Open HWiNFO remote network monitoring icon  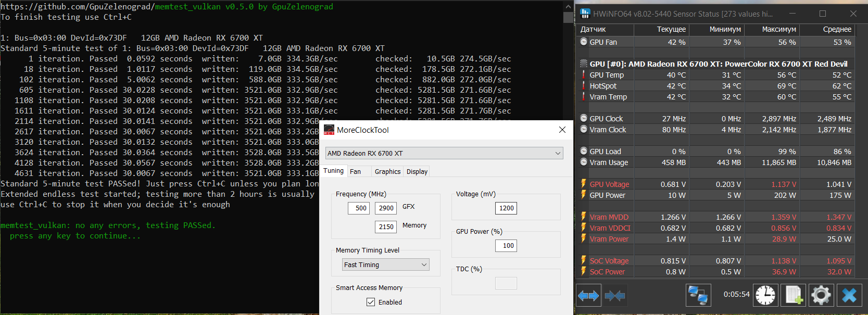[698, 295]
